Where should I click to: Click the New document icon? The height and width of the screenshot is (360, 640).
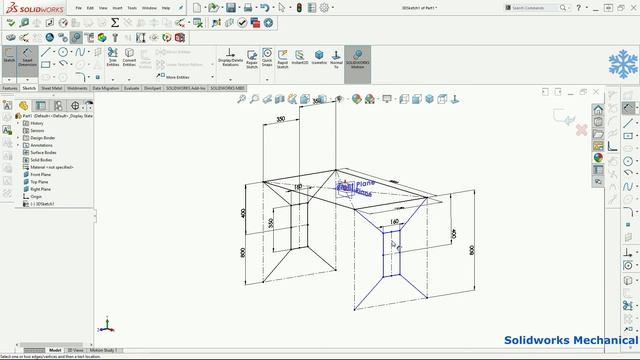tap(197, 7)
